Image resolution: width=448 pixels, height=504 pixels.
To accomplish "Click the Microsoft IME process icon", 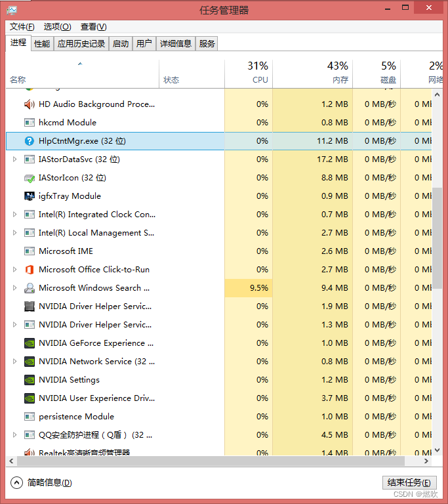I will click(30, 251).
